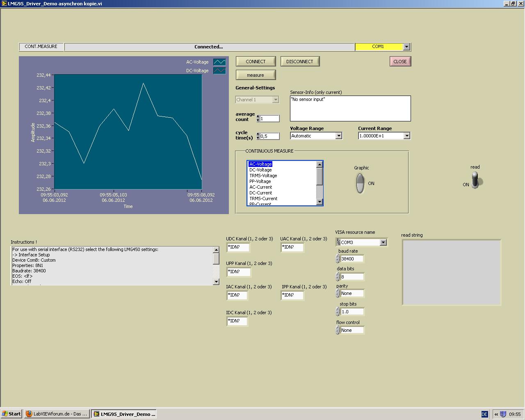
Task: Increment the average count stepper
Action: coord(258,116)
